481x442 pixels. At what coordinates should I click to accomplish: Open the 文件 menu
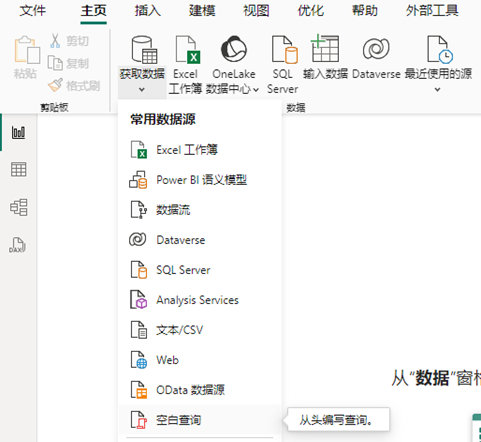pos(33,11)
